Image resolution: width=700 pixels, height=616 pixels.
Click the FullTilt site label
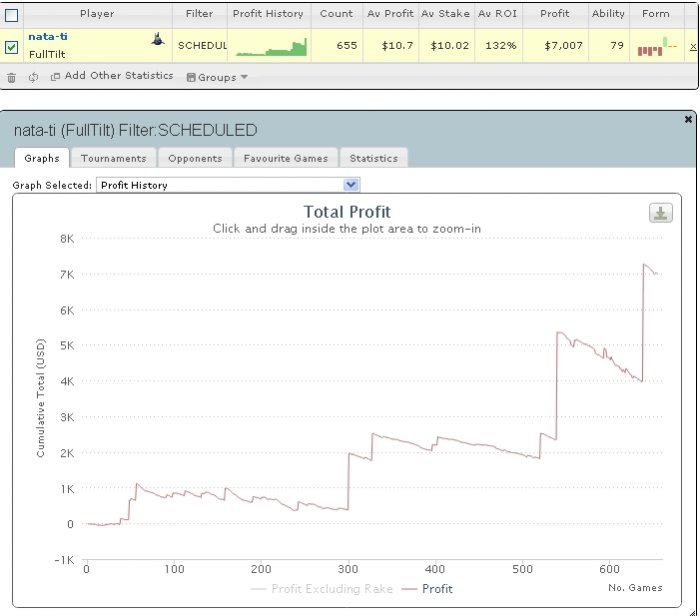(x=47, y=54)
